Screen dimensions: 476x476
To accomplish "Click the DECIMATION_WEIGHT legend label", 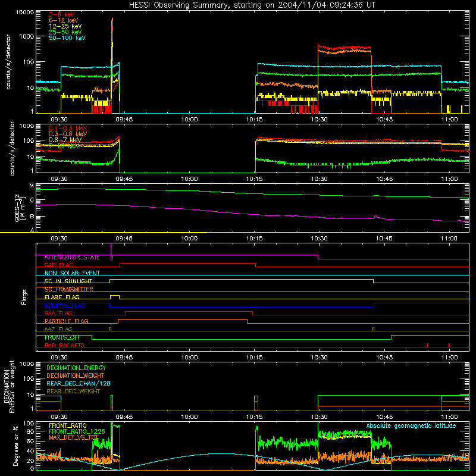I will click(76, 375).
